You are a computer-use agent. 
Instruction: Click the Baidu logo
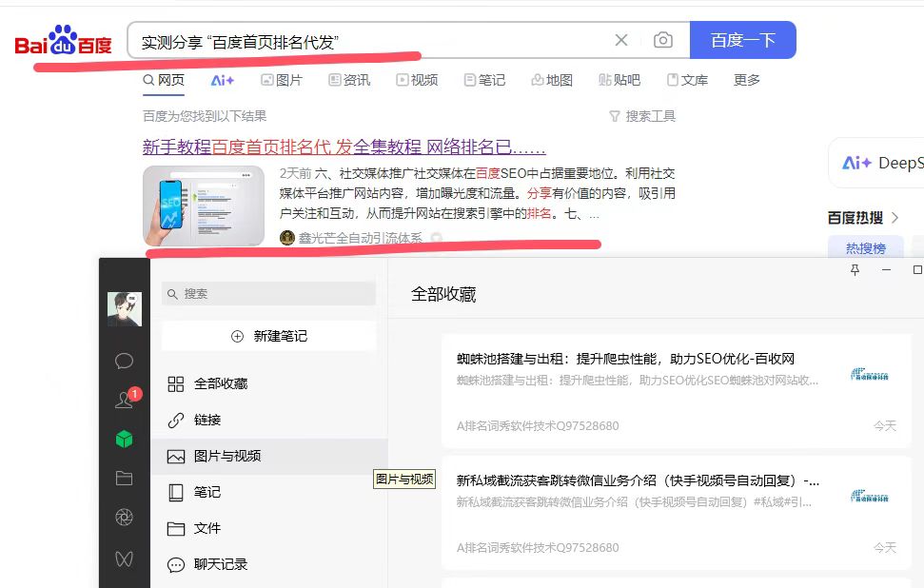[63, 40]
